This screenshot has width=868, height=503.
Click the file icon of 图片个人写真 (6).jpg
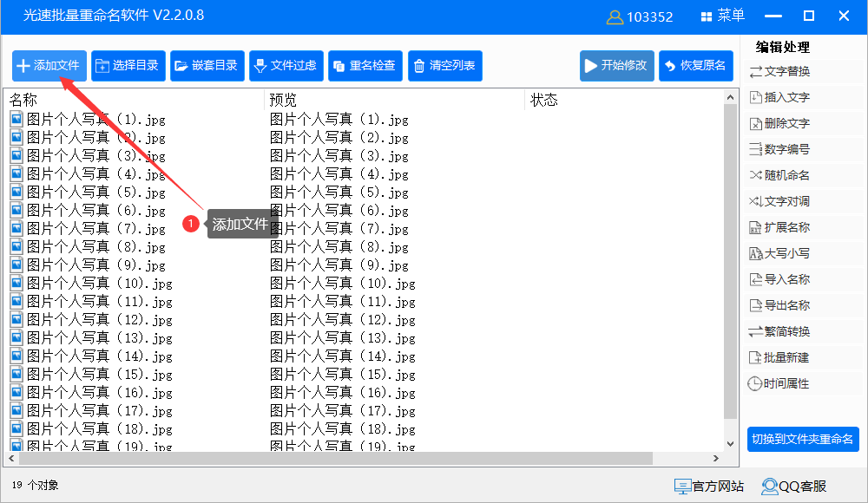point(16,210)
